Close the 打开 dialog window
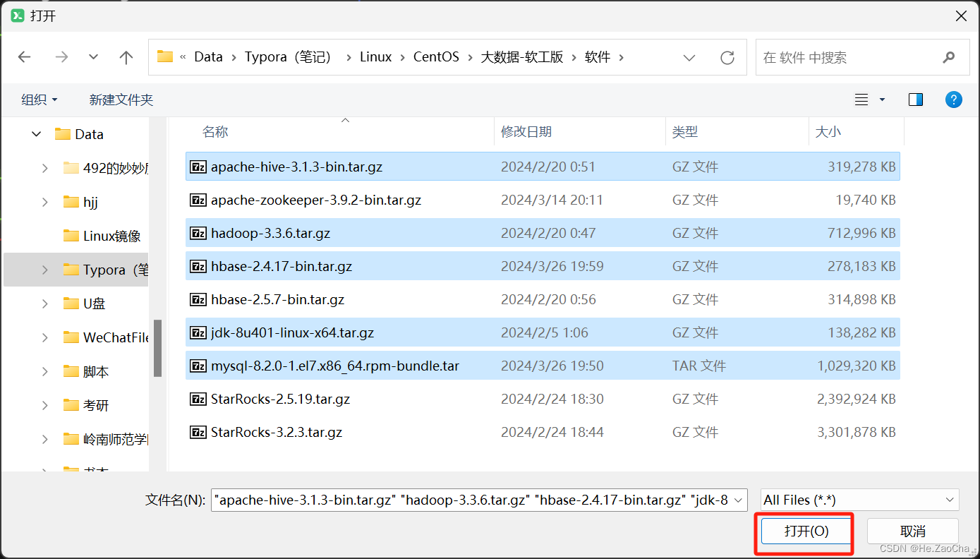This screenshot has height=559, width=980. [x=961, y=16]
